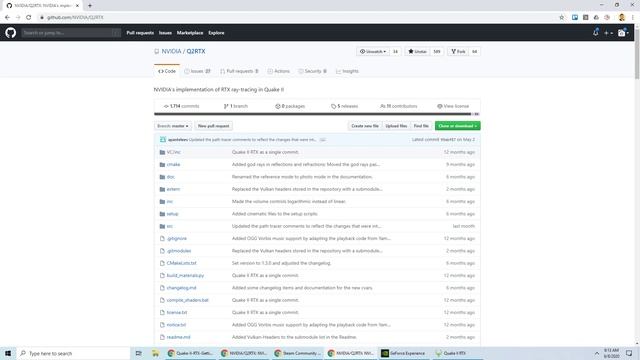The width and height of the screenshot is (640, 360).
Task: Open the 1 branch link
Action: coord(236,106)
